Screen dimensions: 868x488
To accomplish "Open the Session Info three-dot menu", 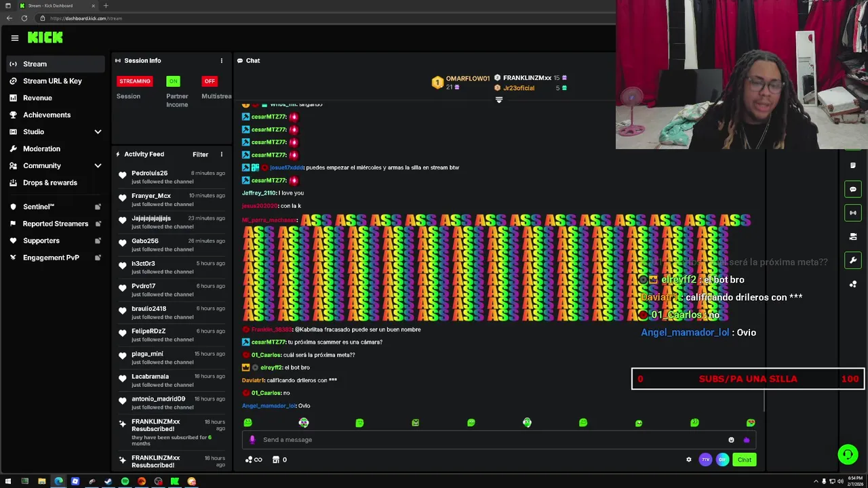I will [x=221, y=60].
